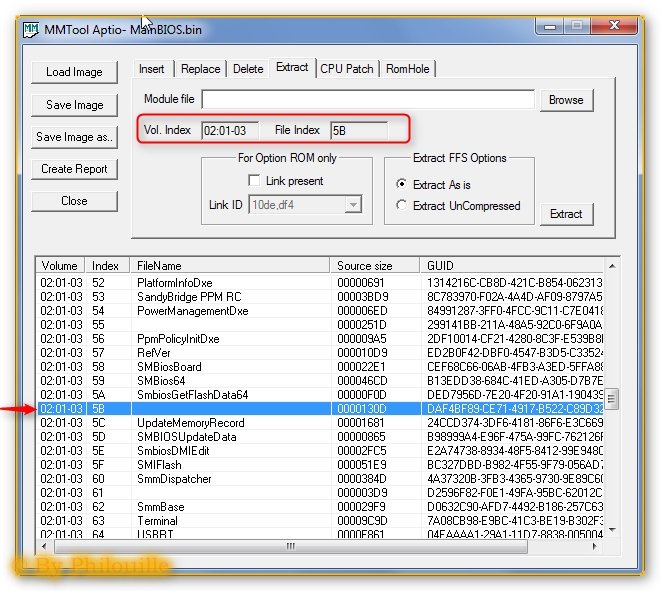The width and height of the screenshot is (660, 591).
Task: Switch to the Insert tab
Action: pos(152,69)
